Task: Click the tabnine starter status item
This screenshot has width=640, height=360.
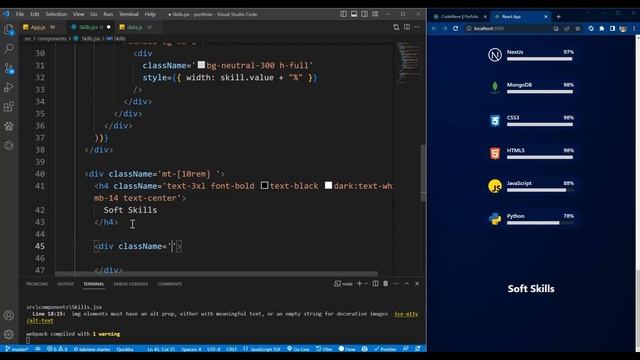Action: tap(92, 349)
